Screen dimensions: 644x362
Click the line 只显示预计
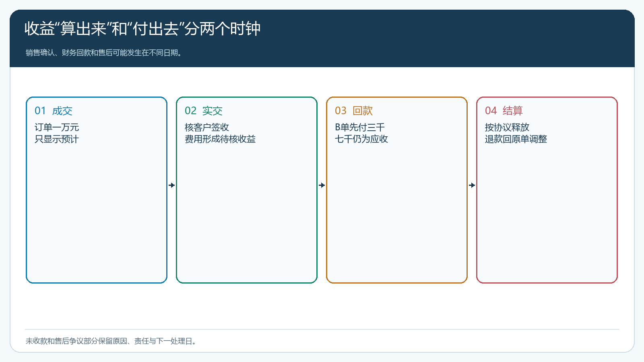point(57,139)
